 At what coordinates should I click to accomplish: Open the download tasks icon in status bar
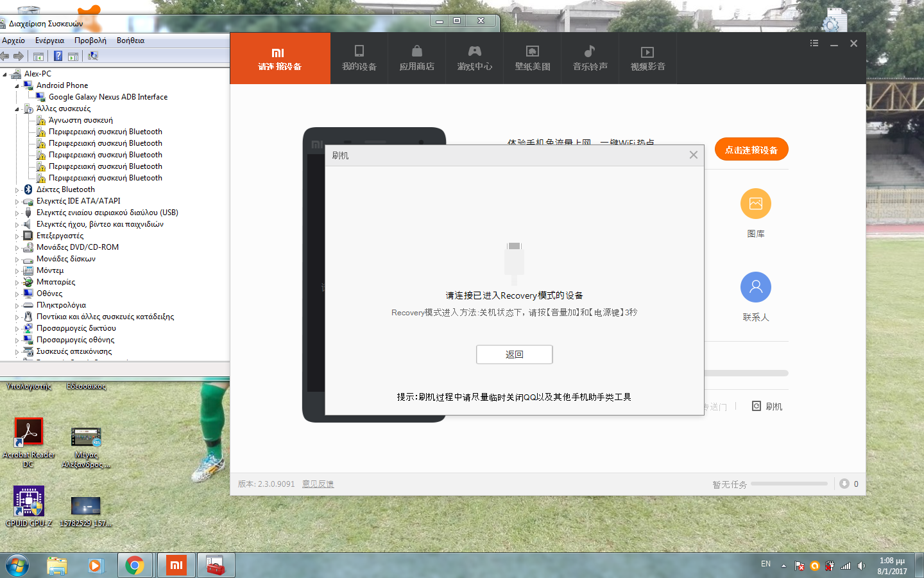tap(844, 484)
